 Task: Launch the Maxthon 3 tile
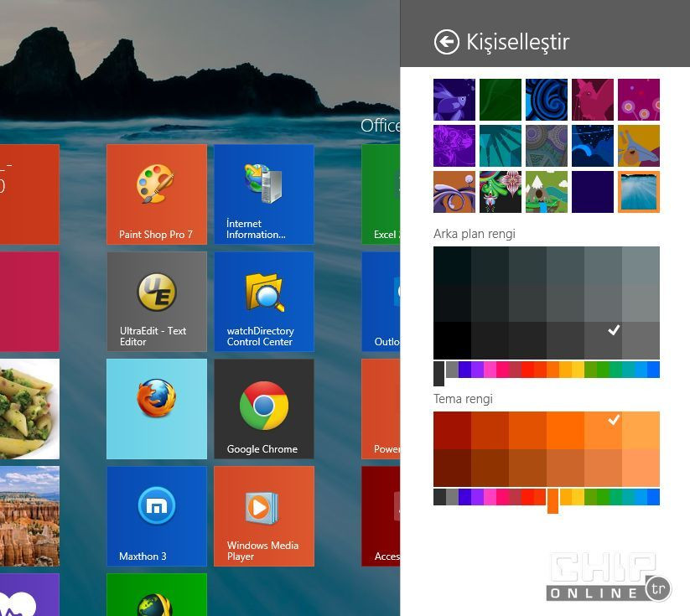click(157, 516)
